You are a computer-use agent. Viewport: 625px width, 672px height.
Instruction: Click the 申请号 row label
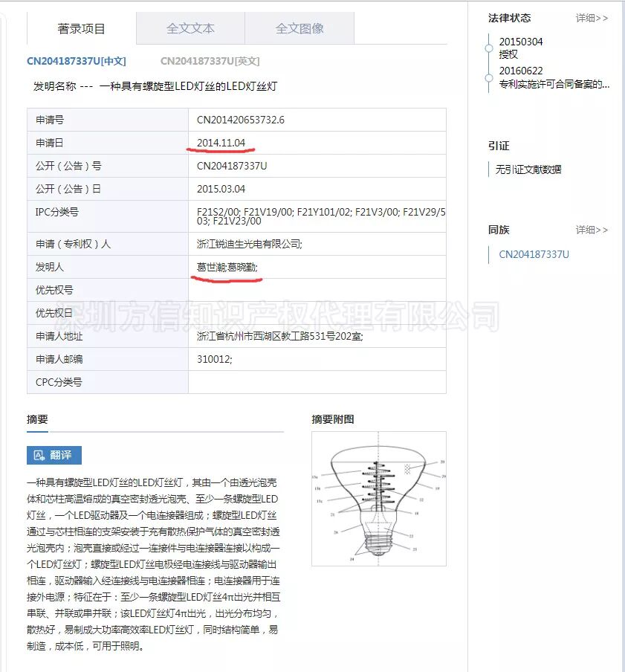tap(50, 120)
